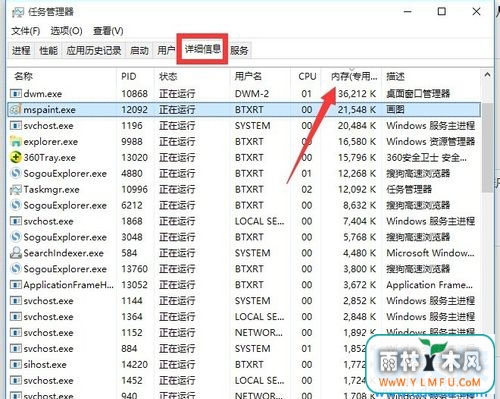
Task: Click icon of SogouExplorer.exe PID 6212
Action: point(15,205)
